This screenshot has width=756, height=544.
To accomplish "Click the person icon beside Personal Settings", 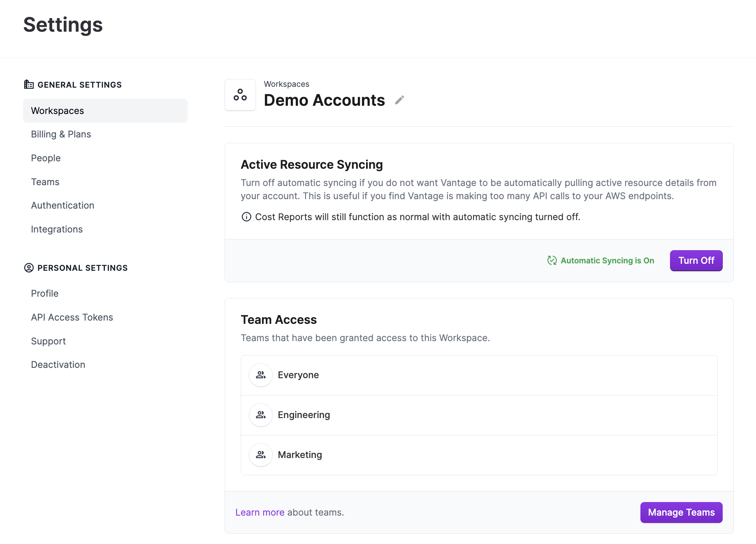I will (28, 267).
